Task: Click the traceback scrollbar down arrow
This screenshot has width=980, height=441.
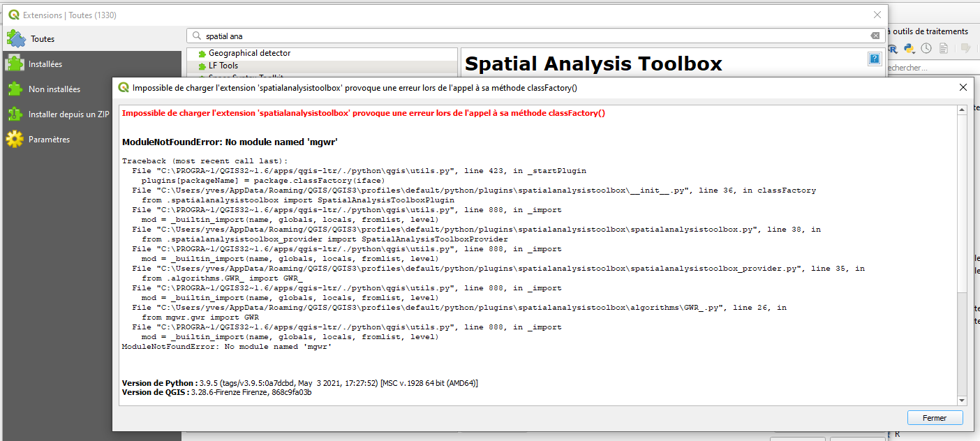Action: (962, 401)
